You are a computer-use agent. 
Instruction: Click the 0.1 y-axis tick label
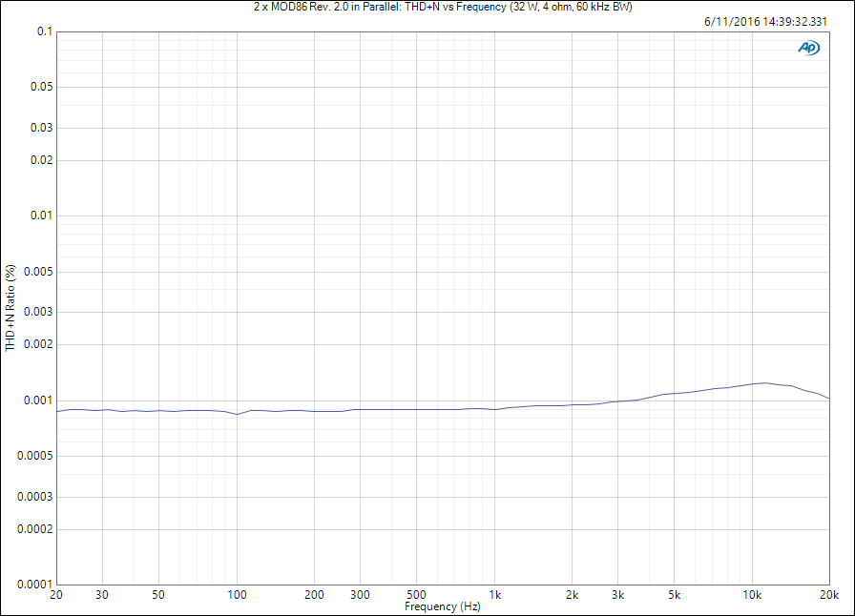coord(45,31)
